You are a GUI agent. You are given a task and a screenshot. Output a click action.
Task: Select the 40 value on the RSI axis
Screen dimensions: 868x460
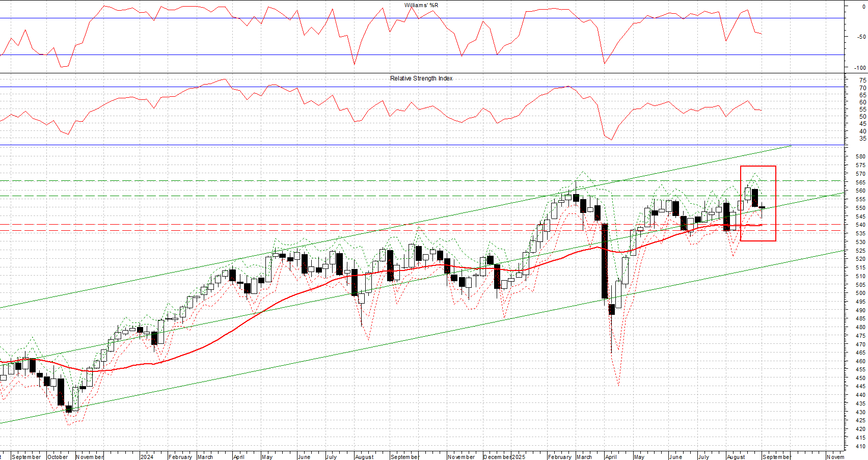862,131
